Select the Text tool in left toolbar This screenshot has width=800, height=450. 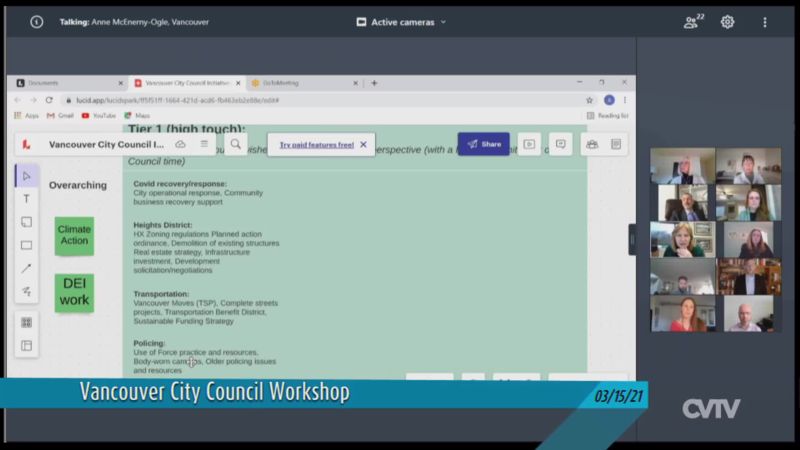[x=26, y=199]
